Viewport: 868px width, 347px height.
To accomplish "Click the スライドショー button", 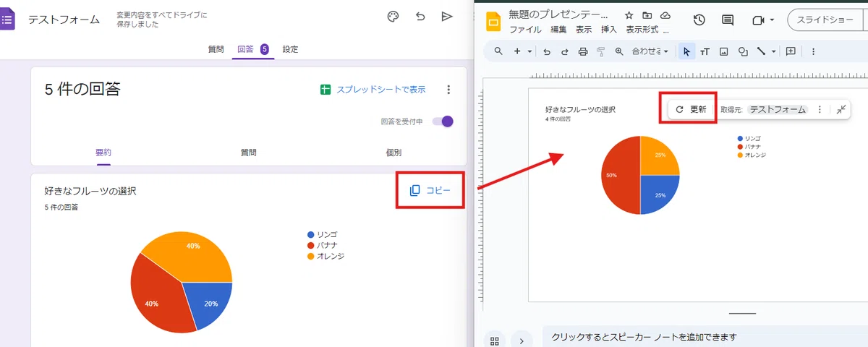I will tap(826, 20).
